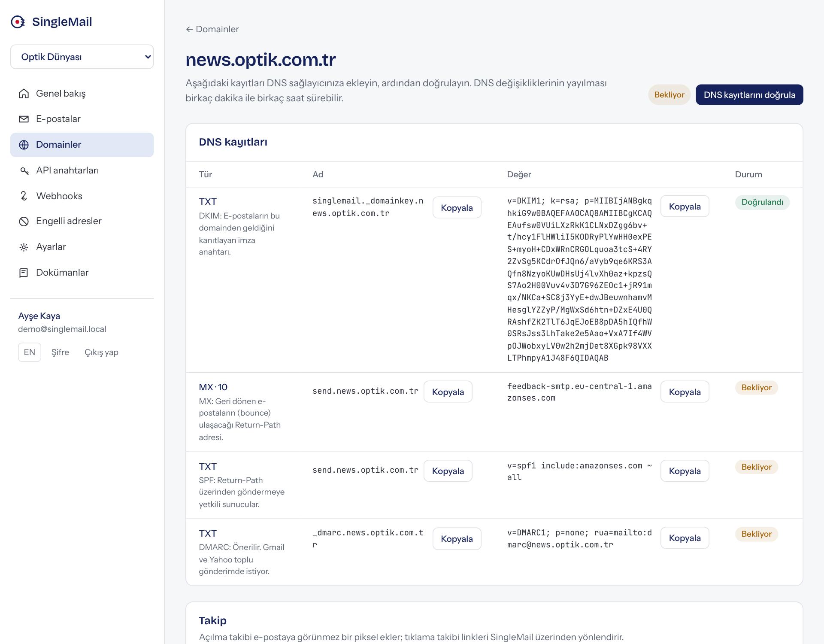Open the Şifre password link
This screenshot has width=824, height=644.
tap(60, 352)
